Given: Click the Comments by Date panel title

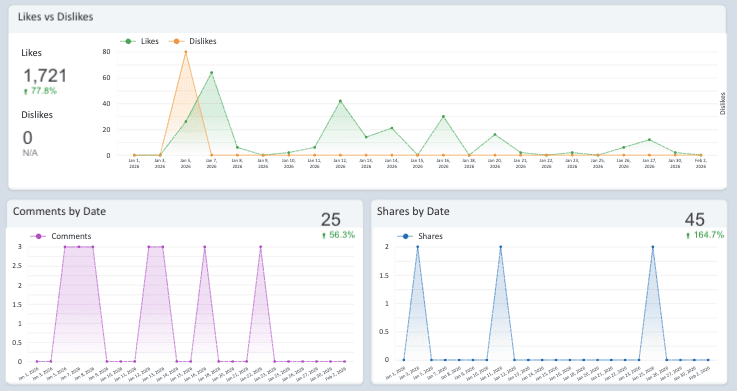Looking at the screenshot, I should point(59,211).
